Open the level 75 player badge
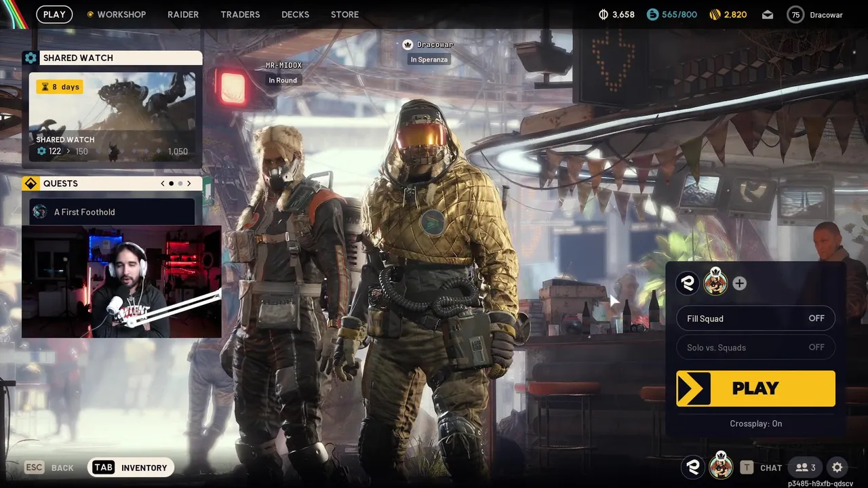The width and height of the screenshot is (868, 488). pyautogui.click(x=795, y=14)
